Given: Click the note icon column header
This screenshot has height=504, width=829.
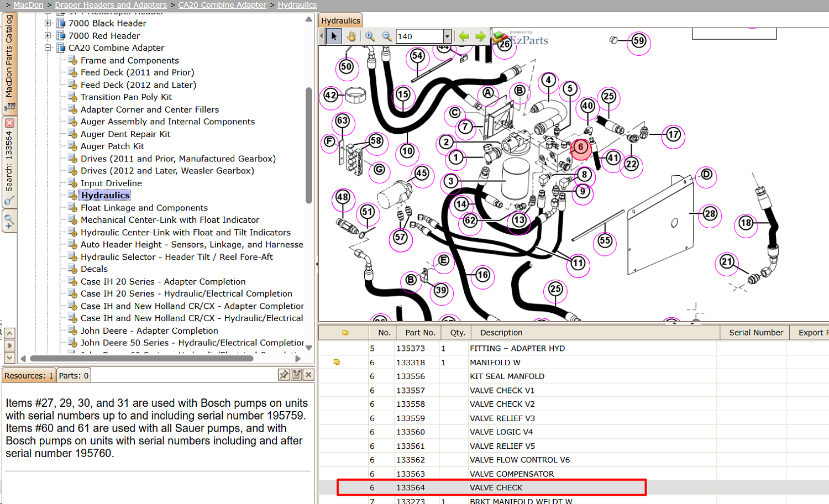Looking at the screenshot, I should pyautogui.click(x=345, y=333).
